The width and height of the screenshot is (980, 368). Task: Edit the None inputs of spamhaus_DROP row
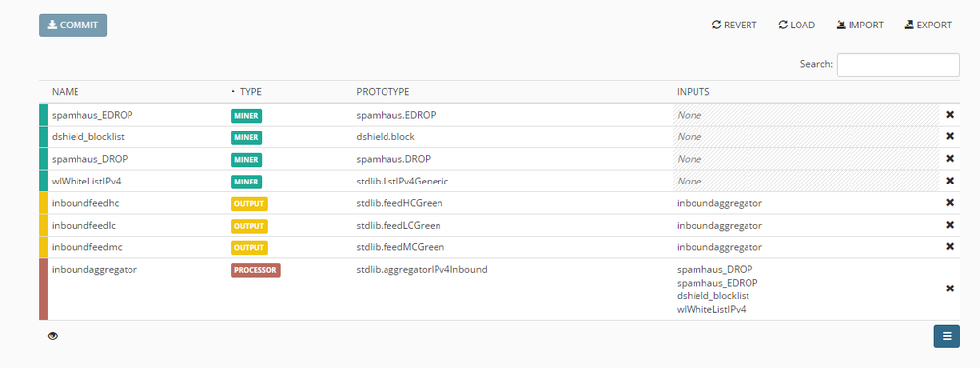point(805,159)
